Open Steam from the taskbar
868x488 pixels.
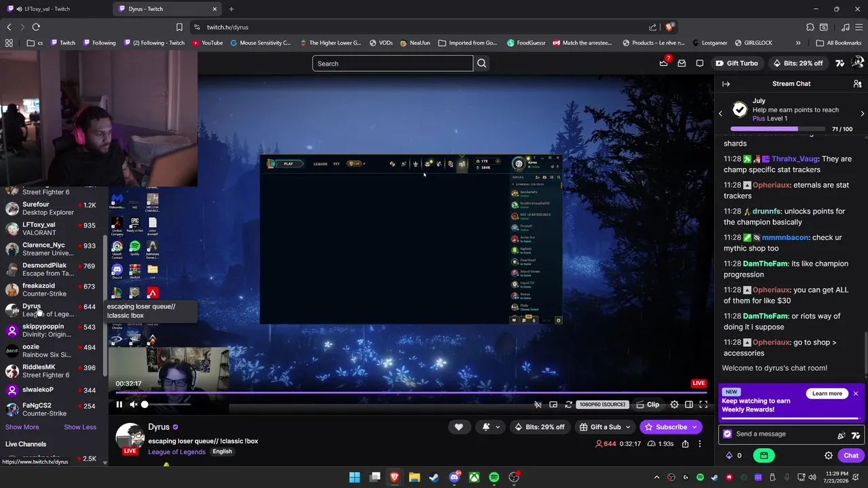coord(434,477)
